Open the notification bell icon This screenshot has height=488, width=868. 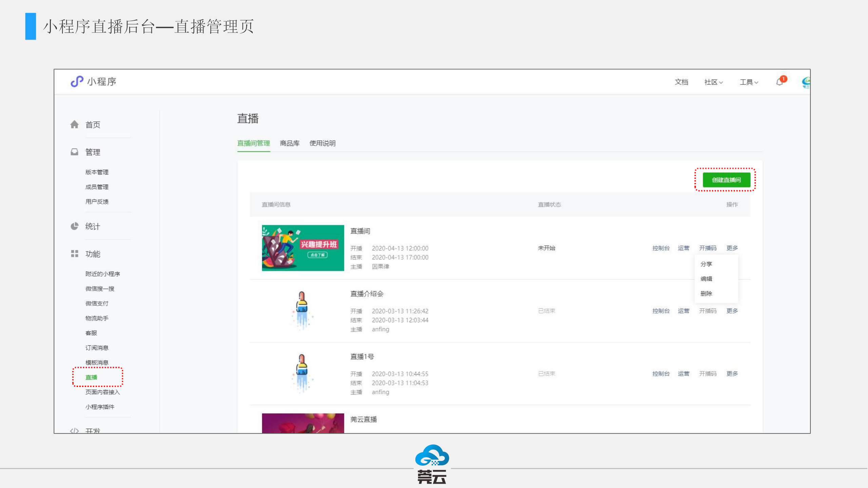(780, 82)
